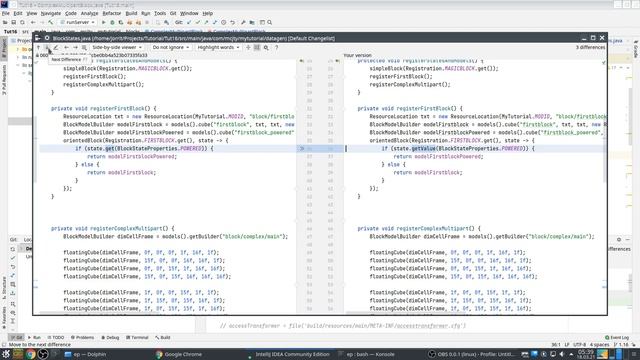This screenshot has height=360, width=640.
Task: Open the File menu
Action: pyautogui.click(x=5, y=13)
